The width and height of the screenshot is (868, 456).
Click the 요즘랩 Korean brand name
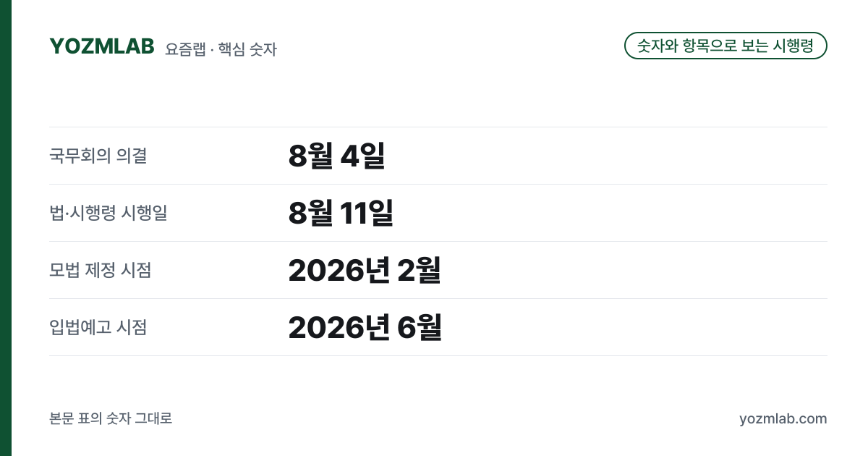pos(184,49)
